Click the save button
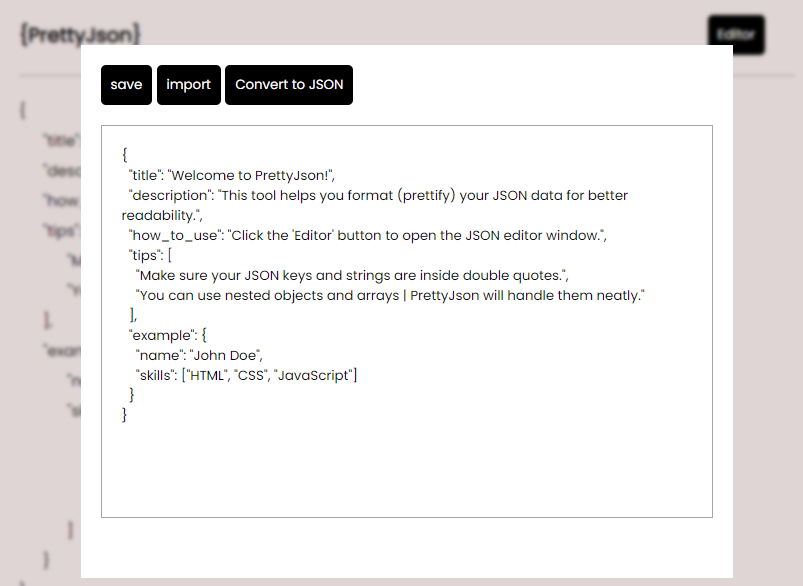Image resolution: width=803 pixels, height=586 pixels. tap(126, 85)
